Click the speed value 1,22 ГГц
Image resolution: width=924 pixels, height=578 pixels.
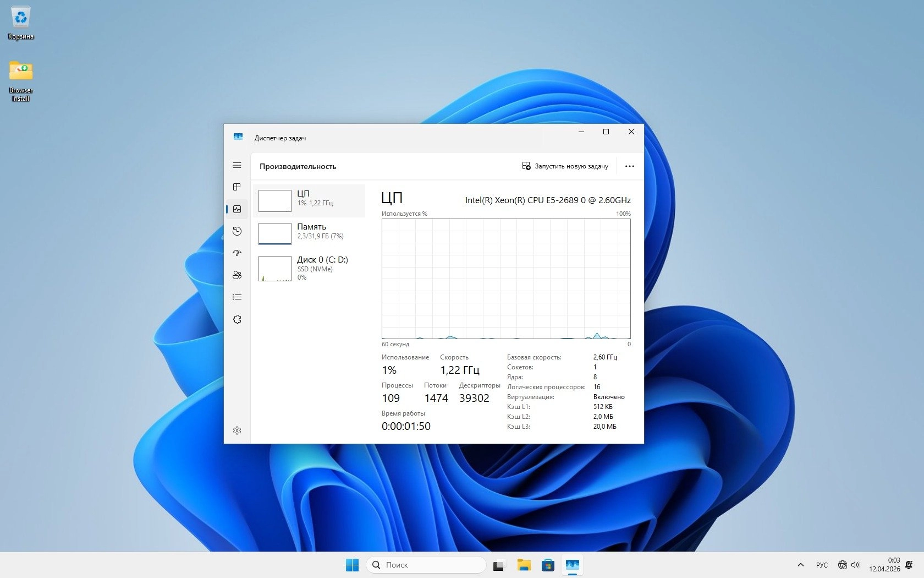pos(460,370)
